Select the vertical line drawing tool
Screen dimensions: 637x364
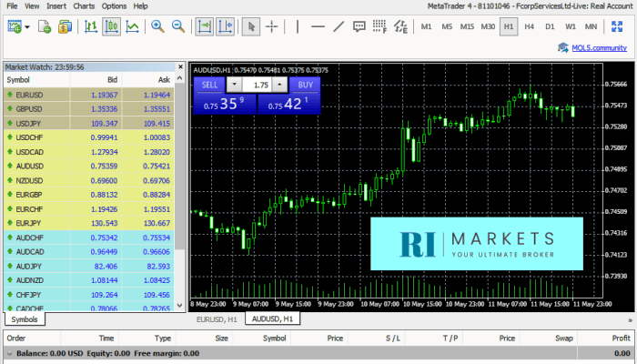tap(298, 26)
